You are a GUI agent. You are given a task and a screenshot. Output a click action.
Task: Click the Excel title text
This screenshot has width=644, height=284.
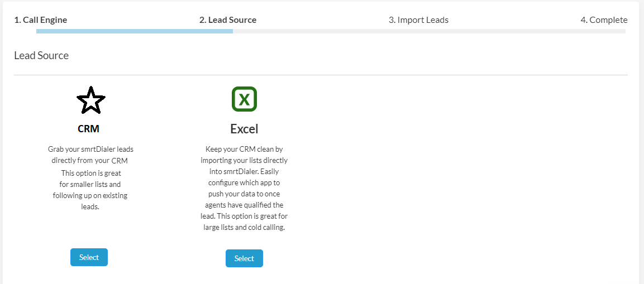pos(244,129)
